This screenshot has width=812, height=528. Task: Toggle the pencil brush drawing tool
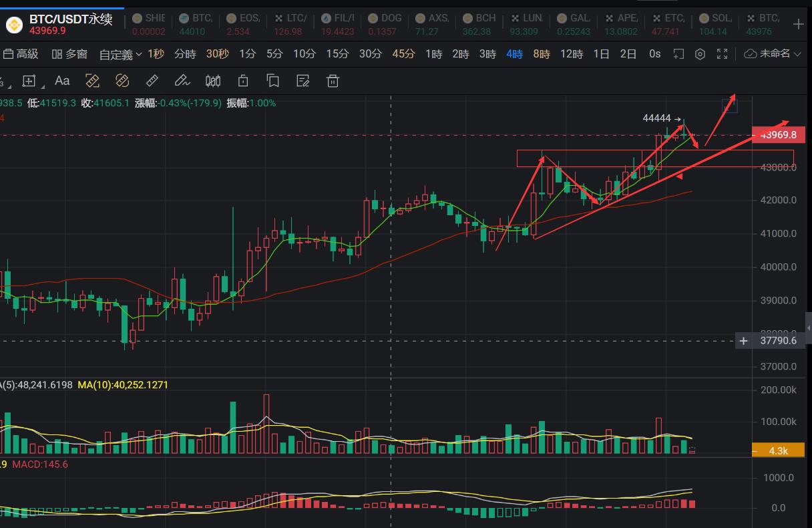(x=182, y=81)
